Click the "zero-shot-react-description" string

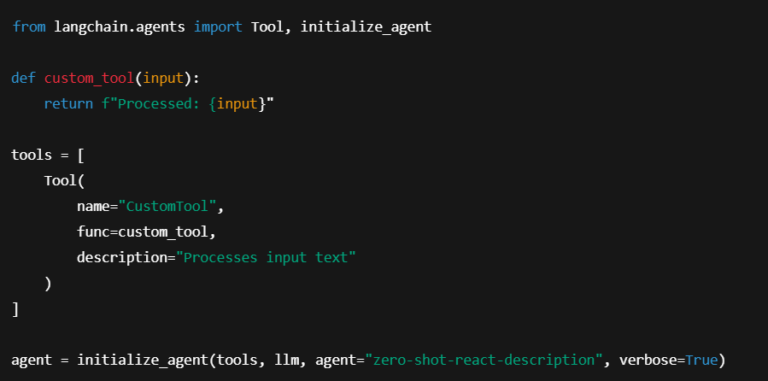pyautogui.click(x=483, y=360)
